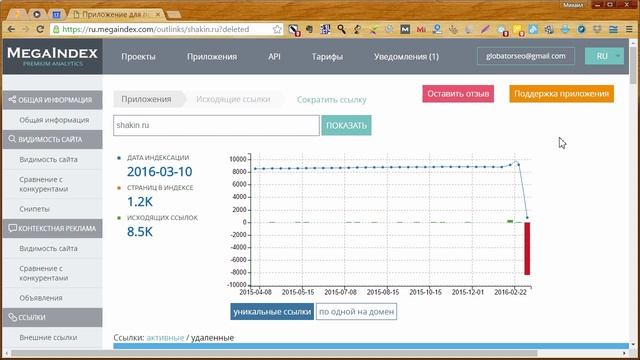Click the pink feather extension icon
The image size is (640, 360).
pyautogui.click(x=485, y=29)
